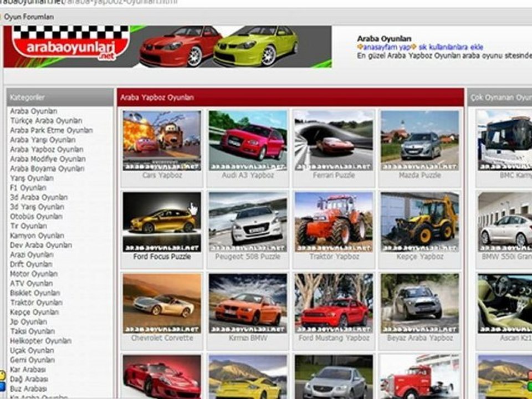Go to Tır Oyunları category
This screenshot has width=532, height=399.
28,226
